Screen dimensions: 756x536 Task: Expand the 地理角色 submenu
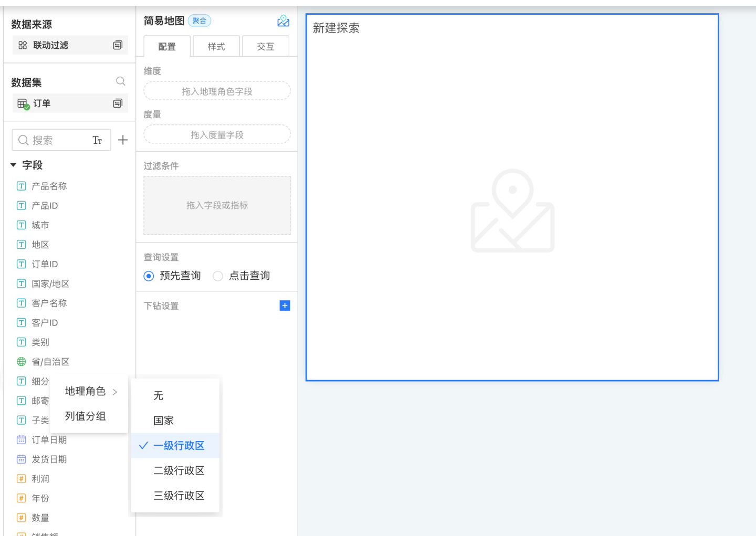pyautogui.click(x=90, y=392)
